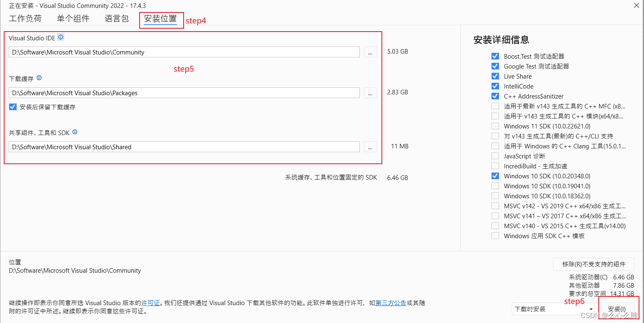Screen dimensions: 644x323
Task: Toggle 安装后保留下载缓存 checkbox
Action: [x=13, y=107]
